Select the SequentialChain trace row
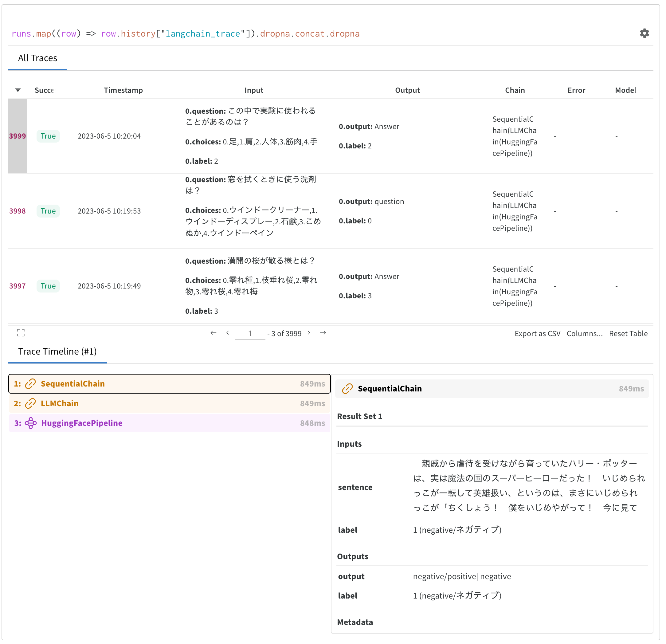The image size is (666, 644). pos(169,384)
